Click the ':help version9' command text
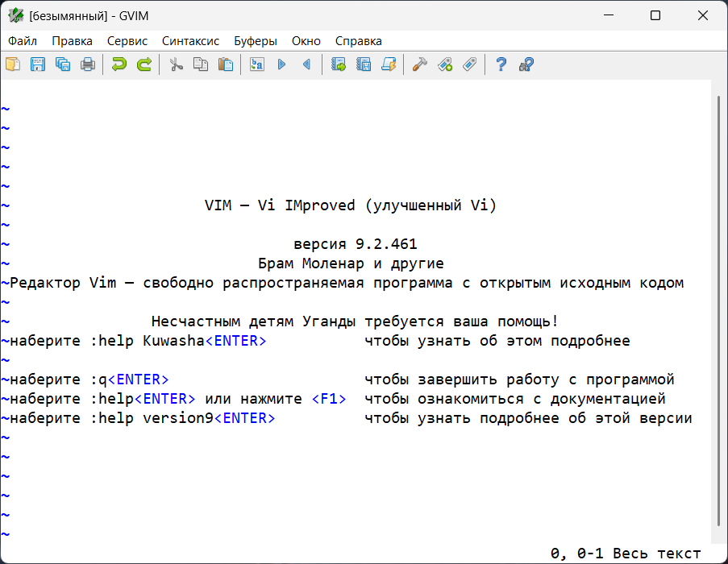This screenshot has height=564, width=728. [152, 418]
